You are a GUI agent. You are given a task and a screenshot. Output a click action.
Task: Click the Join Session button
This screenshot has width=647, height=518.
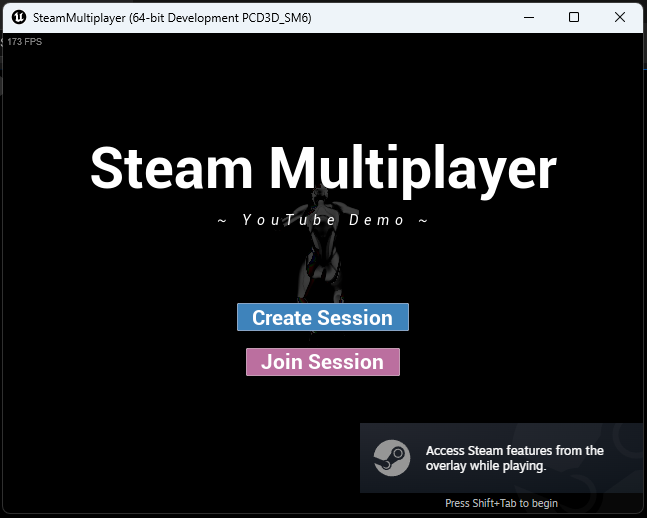323,362
